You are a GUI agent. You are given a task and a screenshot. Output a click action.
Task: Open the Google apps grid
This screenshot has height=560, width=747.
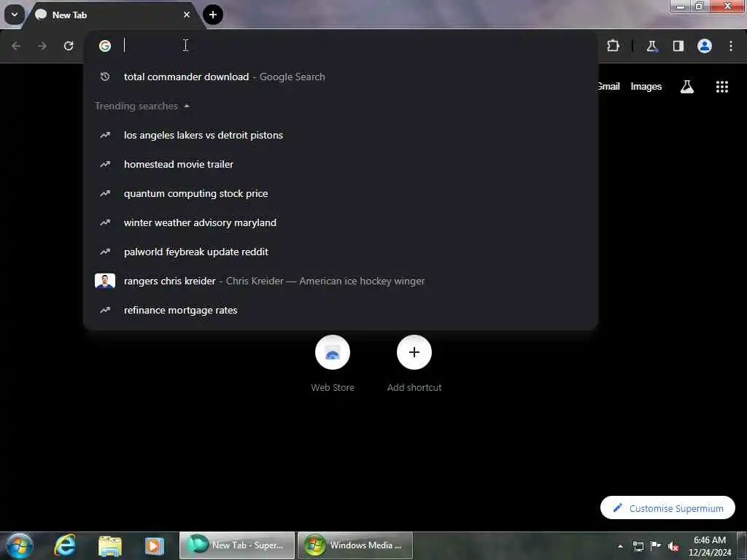tap(721, 87)
